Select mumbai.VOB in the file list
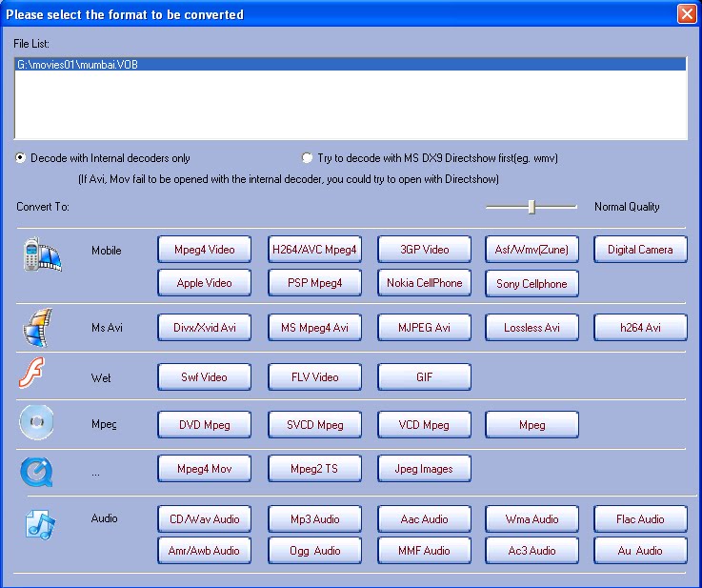 pos(351,65)
